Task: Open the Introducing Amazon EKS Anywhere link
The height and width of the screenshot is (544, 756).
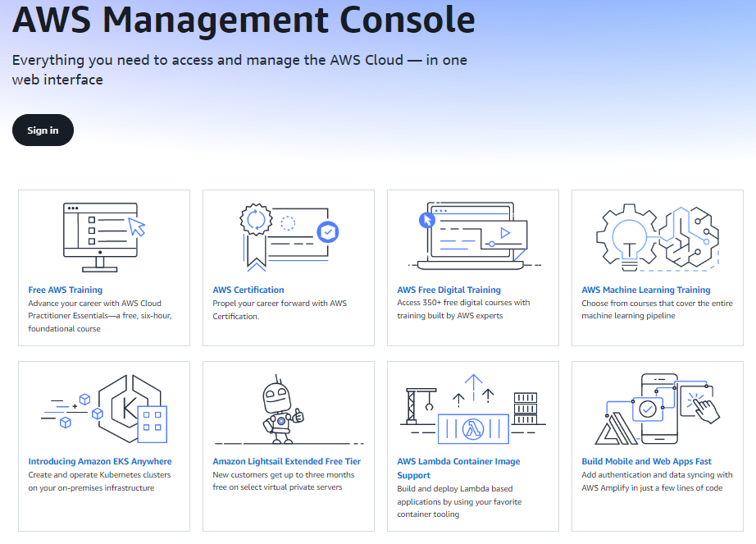Action: point(100,460)
